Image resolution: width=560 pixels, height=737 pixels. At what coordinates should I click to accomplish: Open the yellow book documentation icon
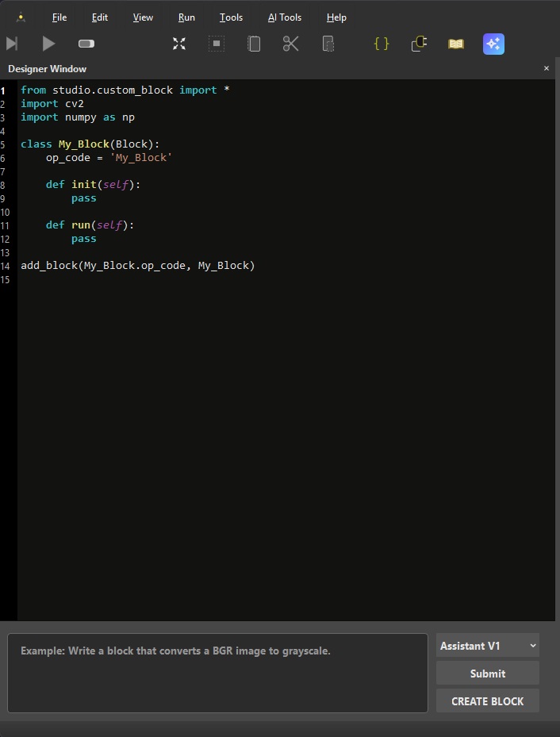click(456, 44)
